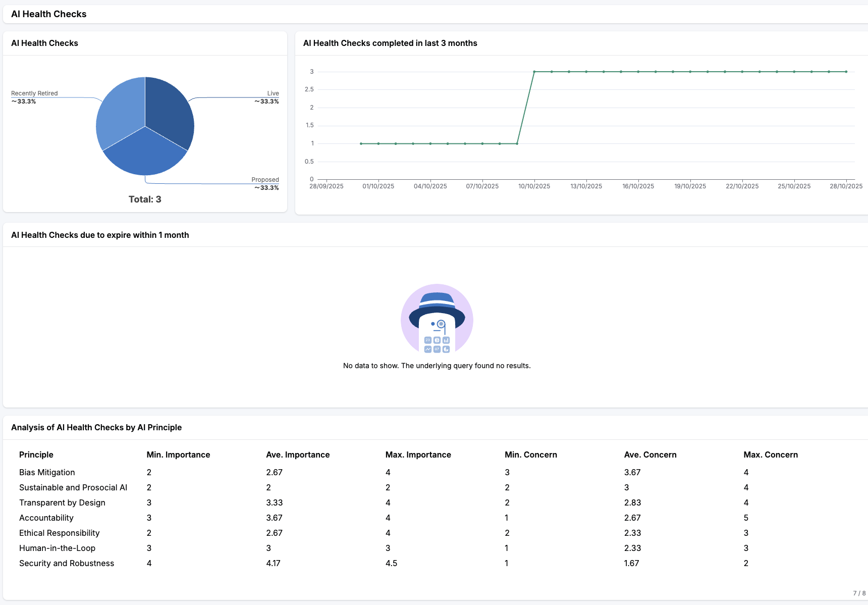The height and width of the screenshot is (605, 868).
Task: Sort by the Max. Concern column header
Action: [771, 455]
